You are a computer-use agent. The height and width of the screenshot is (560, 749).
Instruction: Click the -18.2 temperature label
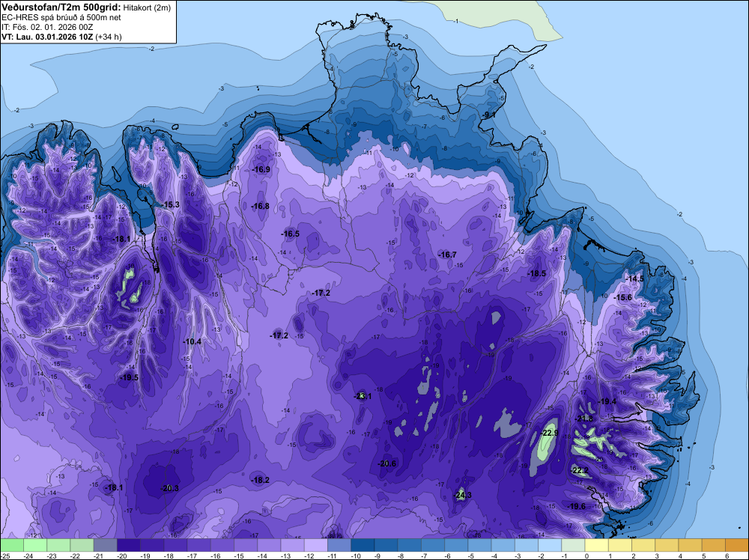coord(261,481)
